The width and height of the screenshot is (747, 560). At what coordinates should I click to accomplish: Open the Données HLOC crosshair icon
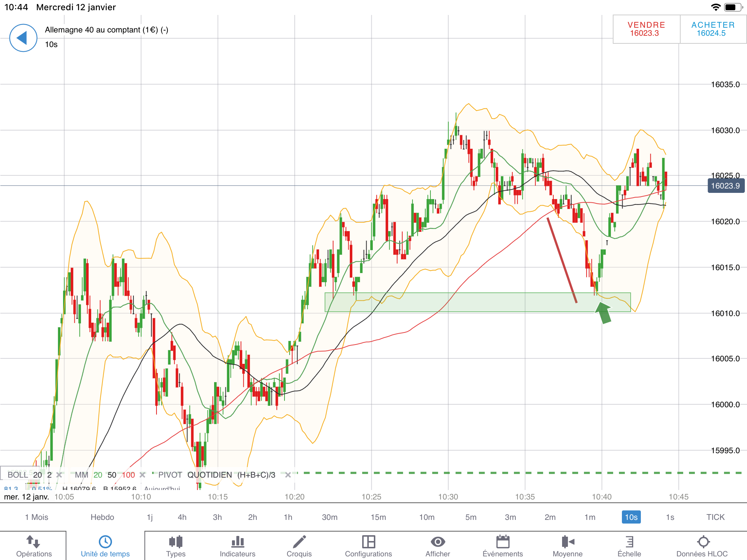click(703, 542)
